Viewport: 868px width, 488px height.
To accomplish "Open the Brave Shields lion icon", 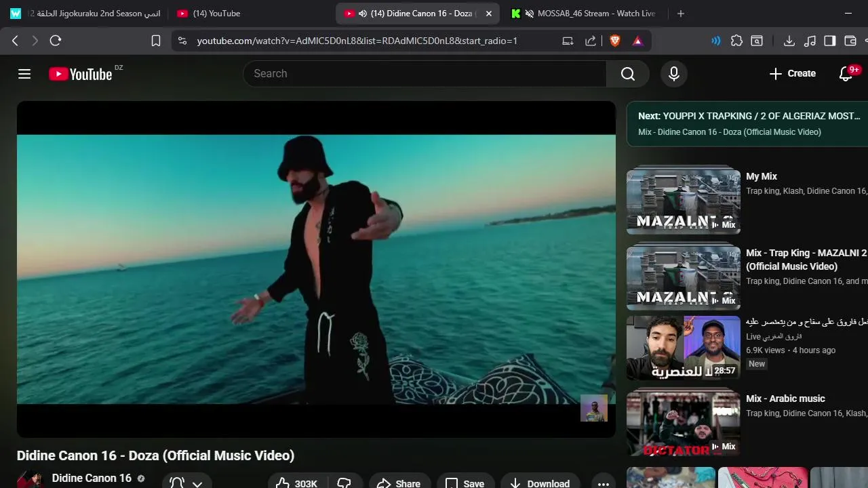I will point(615,41).
